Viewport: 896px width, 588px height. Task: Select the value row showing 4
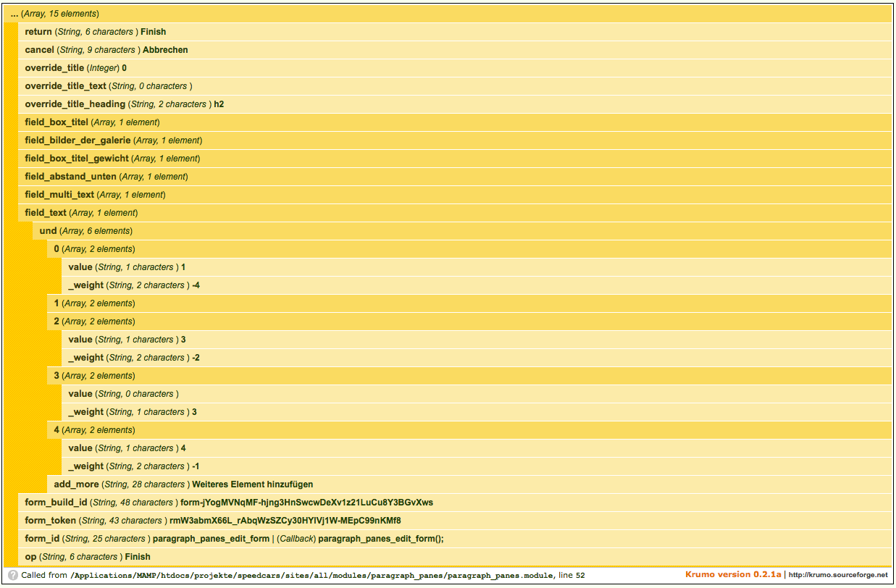477,448
